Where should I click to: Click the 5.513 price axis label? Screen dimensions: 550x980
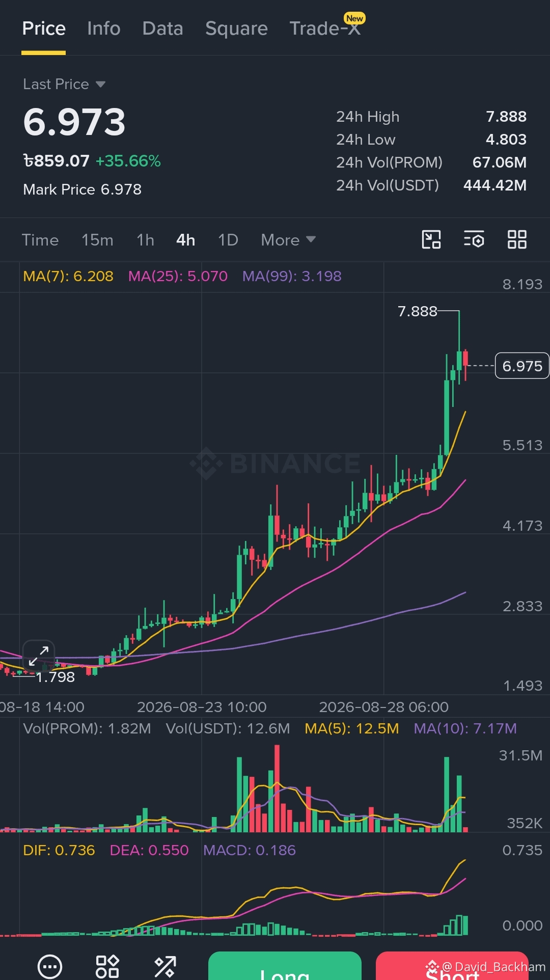[522, 445]
